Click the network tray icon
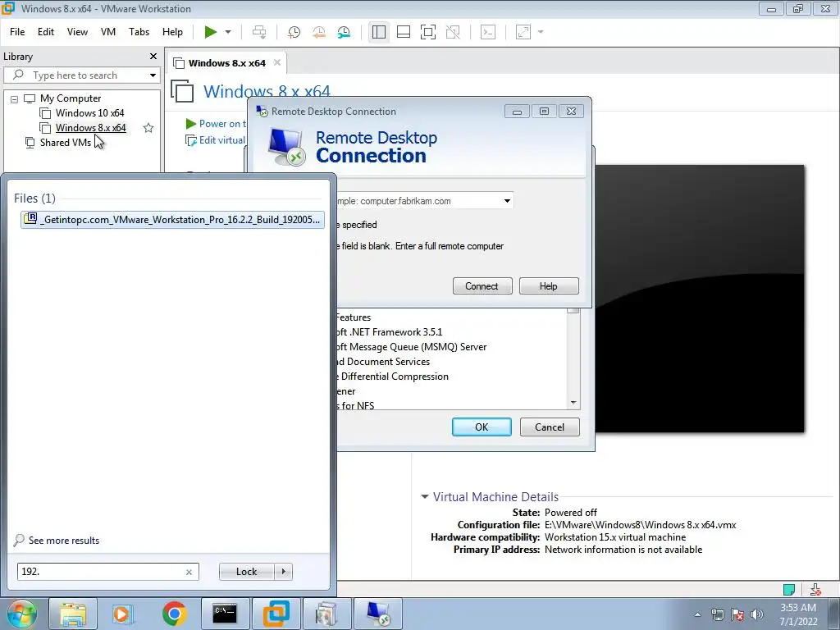This screenshot has width=840, height=630. coord(717,614)
